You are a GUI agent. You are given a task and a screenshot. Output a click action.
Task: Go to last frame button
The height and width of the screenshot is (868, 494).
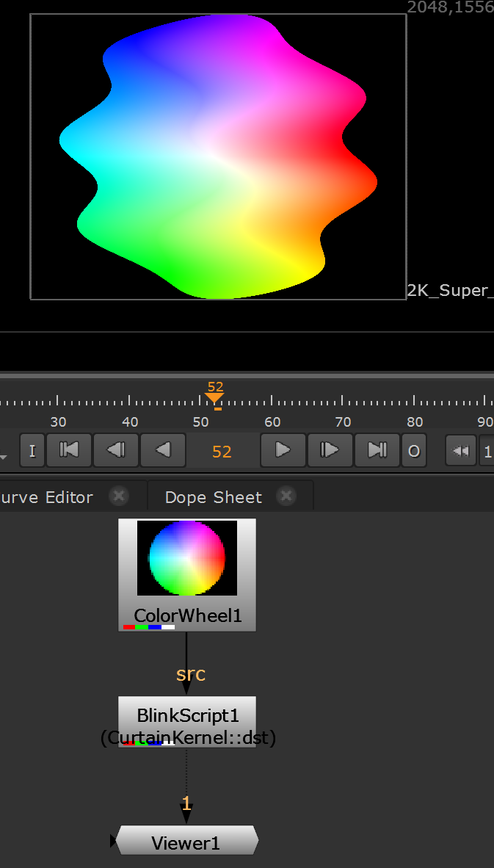tap(377, 451)
